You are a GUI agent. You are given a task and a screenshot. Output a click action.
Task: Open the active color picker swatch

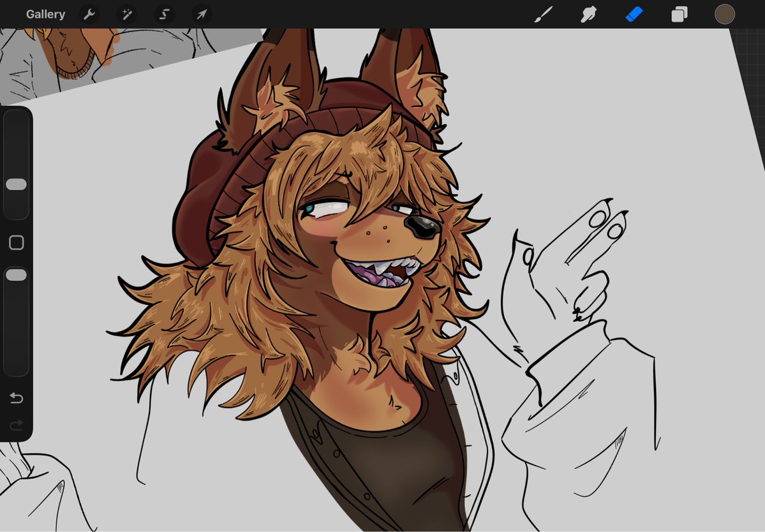[725, 14]
